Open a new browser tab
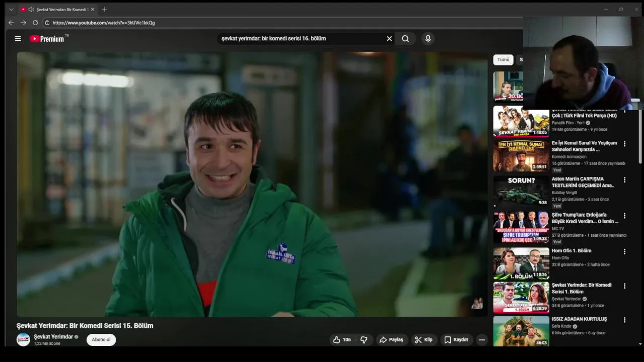644x362 pixels. (x=105, y=9)
